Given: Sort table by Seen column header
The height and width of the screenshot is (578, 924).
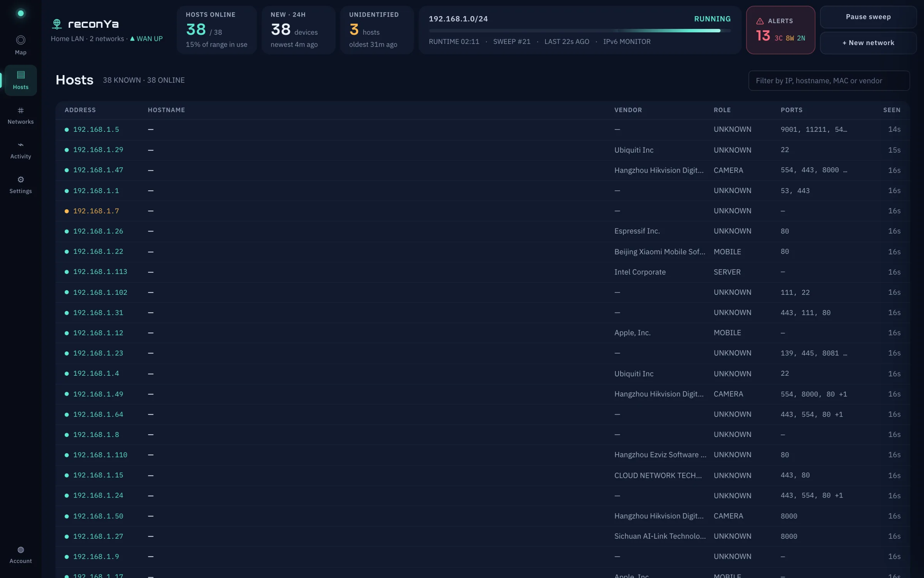Looking at the screenshot, I should 892,110.
